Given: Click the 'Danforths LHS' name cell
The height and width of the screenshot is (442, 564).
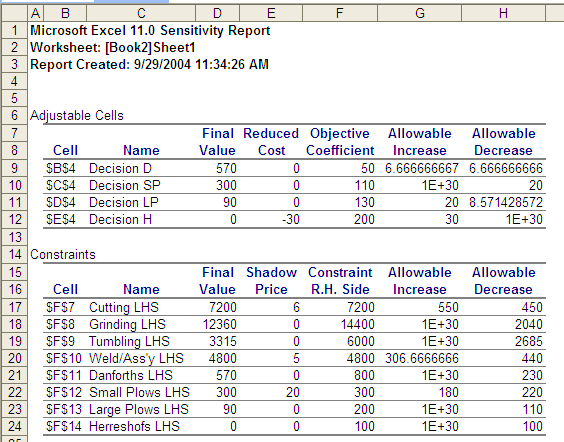Looking at the screenshot, I should (131, 375).
